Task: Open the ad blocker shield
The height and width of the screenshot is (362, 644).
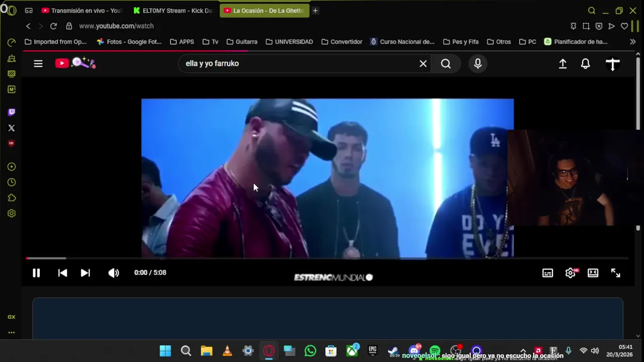Action: tap(599, 26)
